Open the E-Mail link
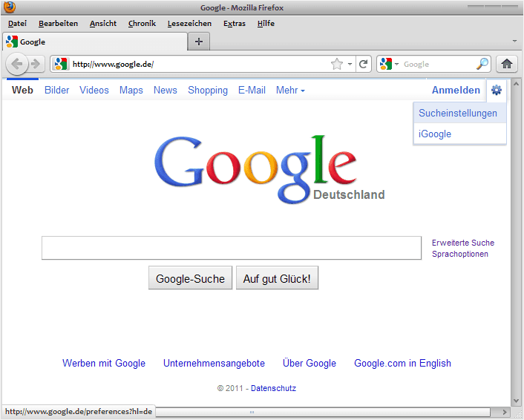This screenshot has height=420, width=524. click(x=252, y=90)
